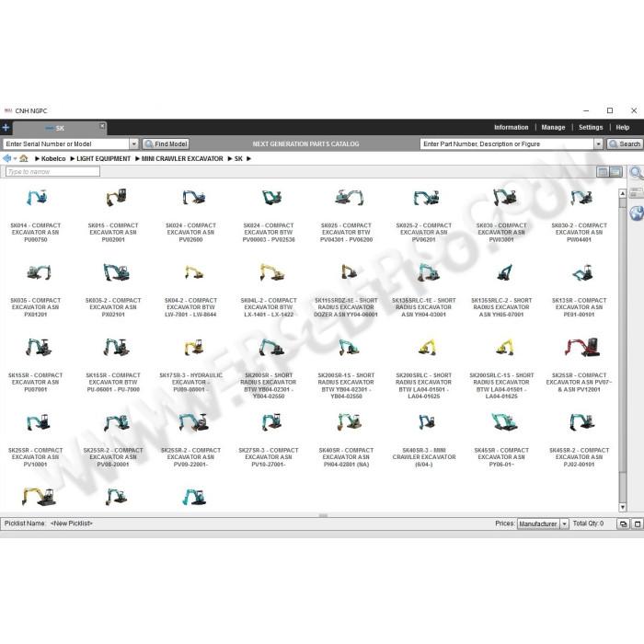Focus the Serial Number or Model field
This screenshot has width=644, height=644.
coord(66,144)
